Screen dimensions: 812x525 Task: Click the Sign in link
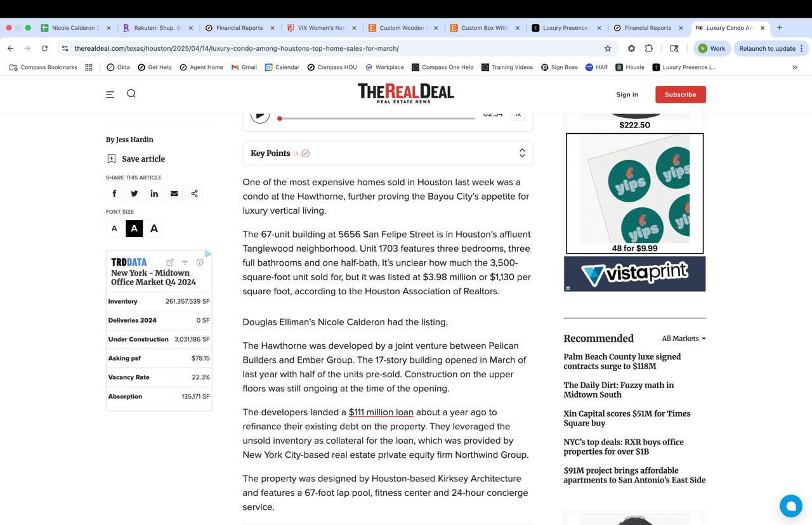[x=627, y=94]
